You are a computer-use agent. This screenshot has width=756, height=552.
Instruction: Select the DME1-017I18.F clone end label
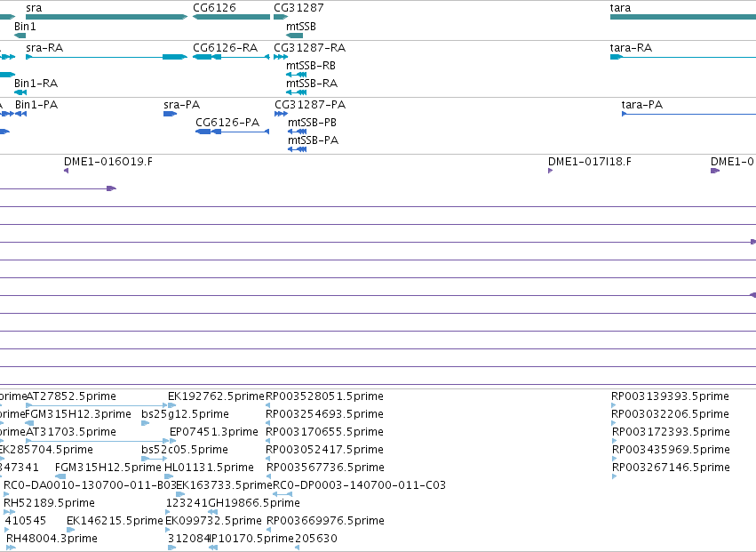click(590, 162)
